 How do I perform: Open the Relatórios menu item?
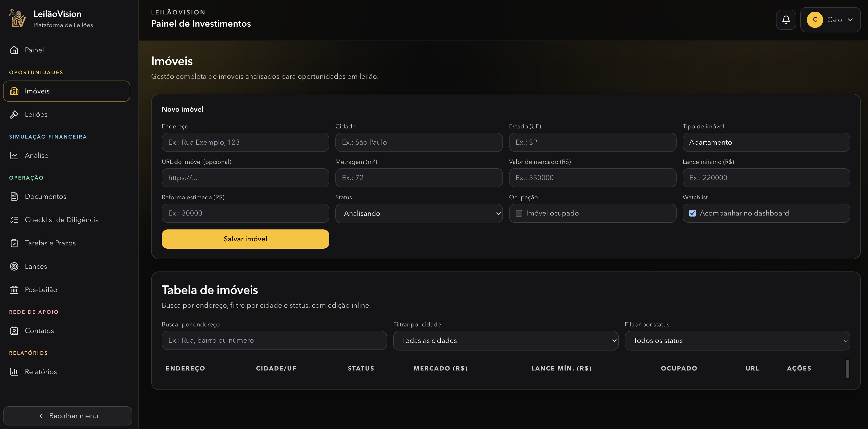coord(41,372)
